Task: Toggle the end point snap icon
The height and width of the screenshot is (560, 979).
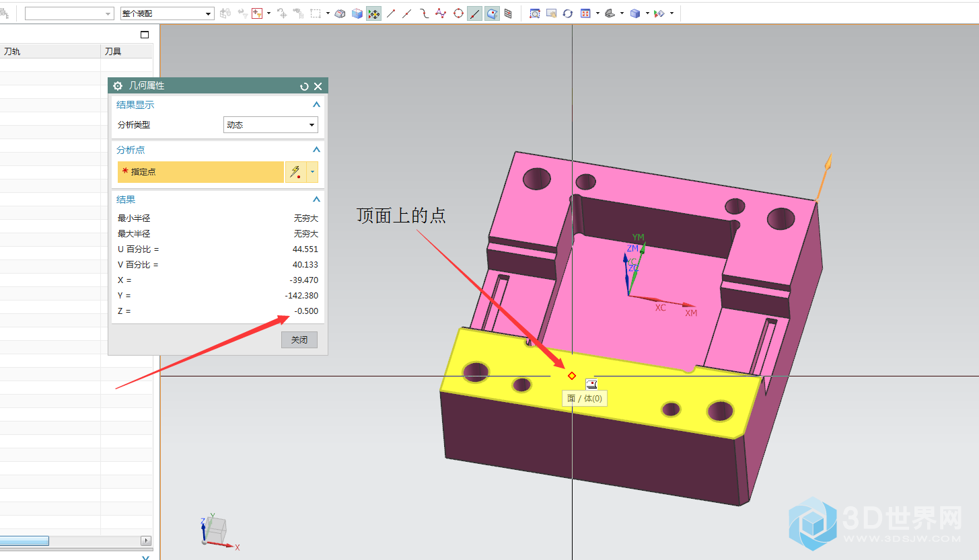Action: 390,13
